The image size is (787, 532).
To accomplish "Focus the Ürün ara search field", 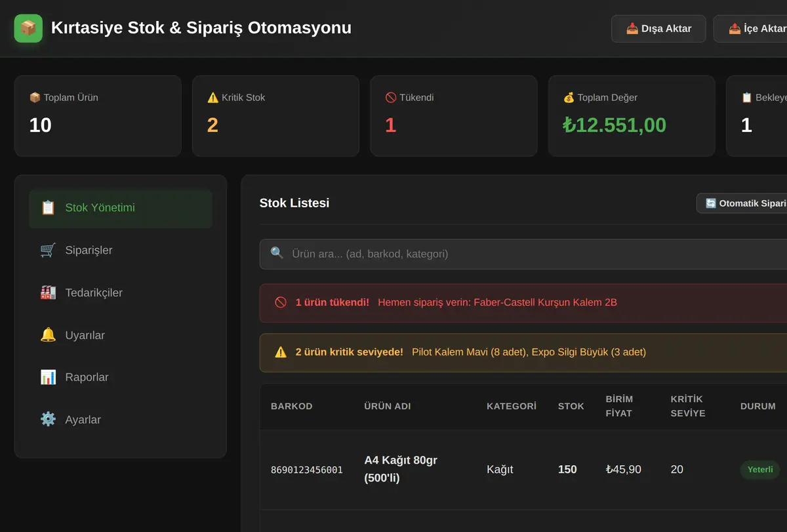I will coord(525,254).
